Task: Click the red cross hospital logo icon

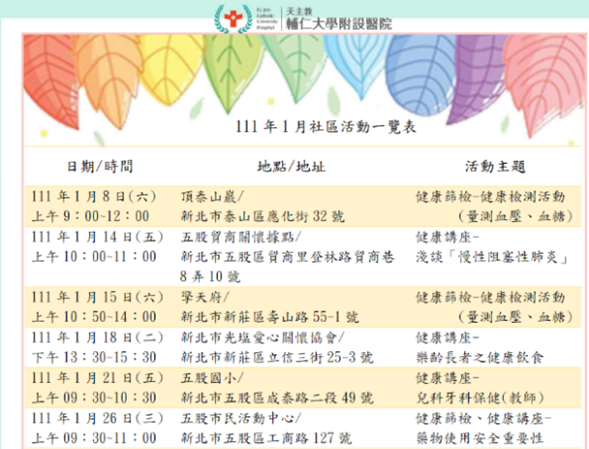Action: tap(233, 19)
